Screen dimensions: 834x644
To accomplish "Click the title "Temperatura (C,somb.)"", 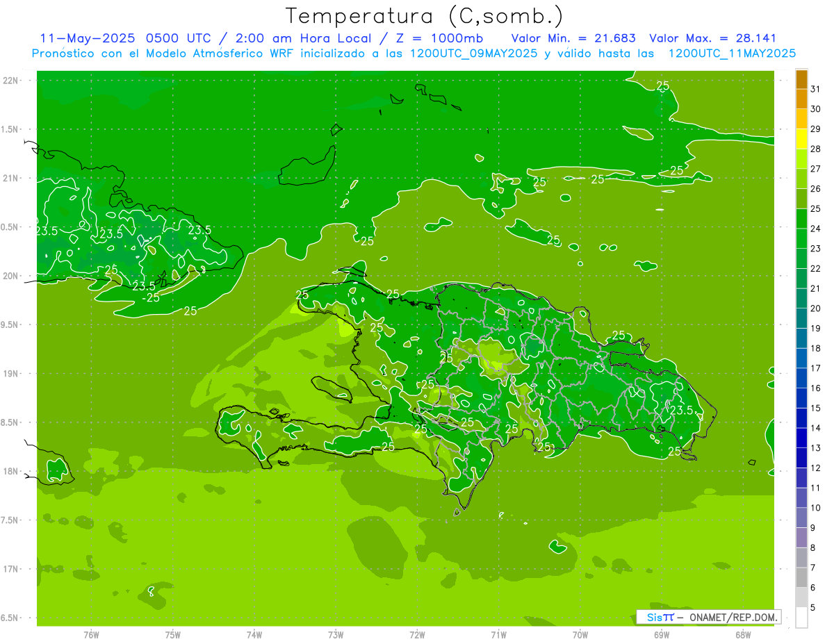I will point(423,16).
